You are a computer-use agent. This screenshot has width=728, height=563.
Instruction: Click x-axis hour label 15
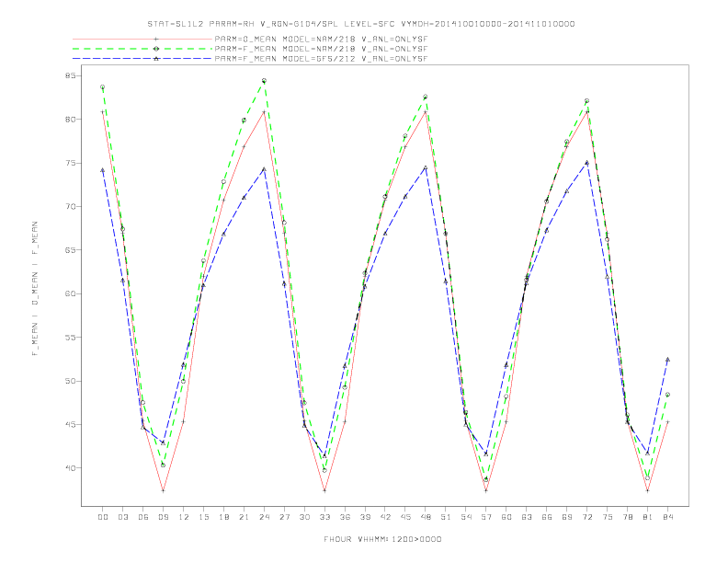[x=203, y=517]
